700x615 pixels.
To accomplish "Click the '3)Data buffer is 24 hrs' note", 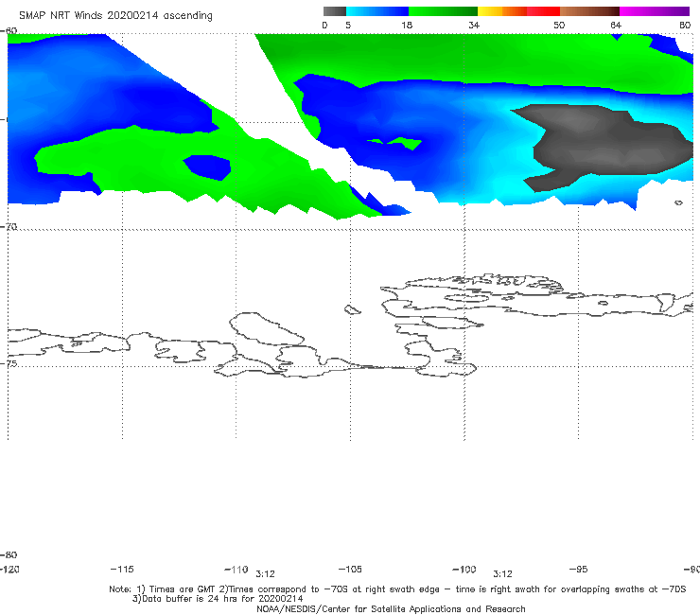I will click(x=218, y=599).
